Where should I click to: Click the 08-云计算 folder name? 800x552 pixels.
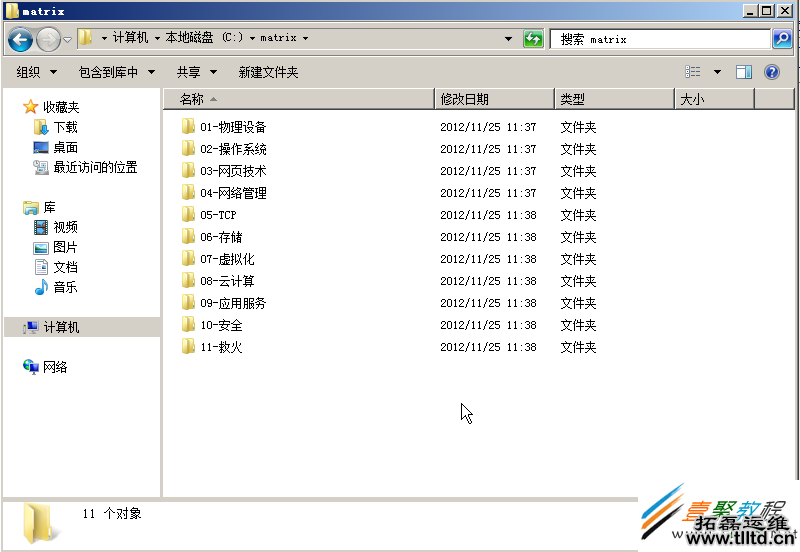coord(227,281)
